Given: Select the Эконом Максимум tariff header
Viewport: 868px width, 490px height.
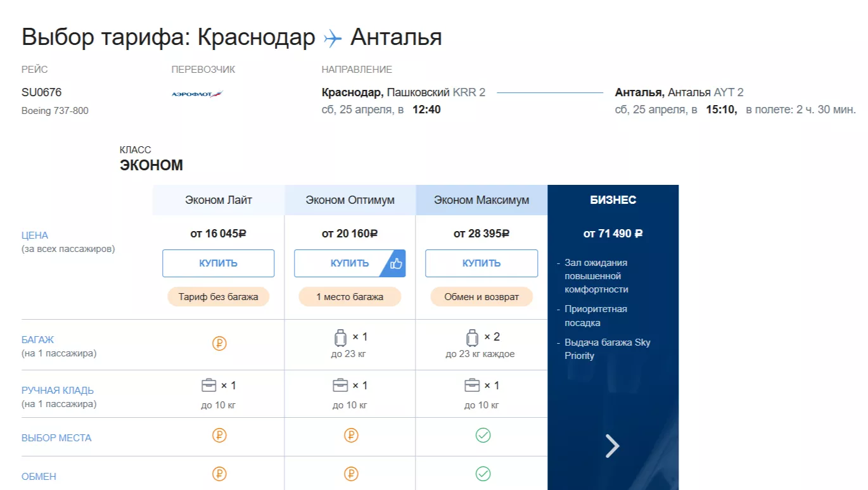Looking at the screenshot, I should (x=482, y=200).
